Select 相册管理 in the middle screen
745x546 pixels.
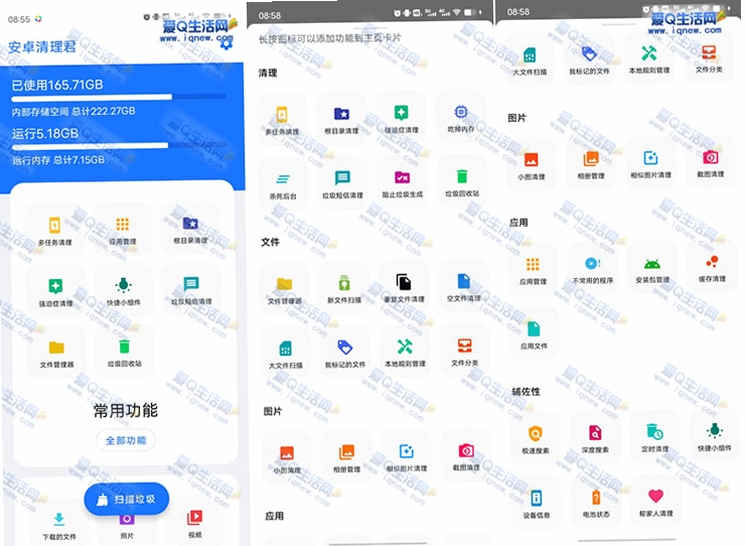347,457
